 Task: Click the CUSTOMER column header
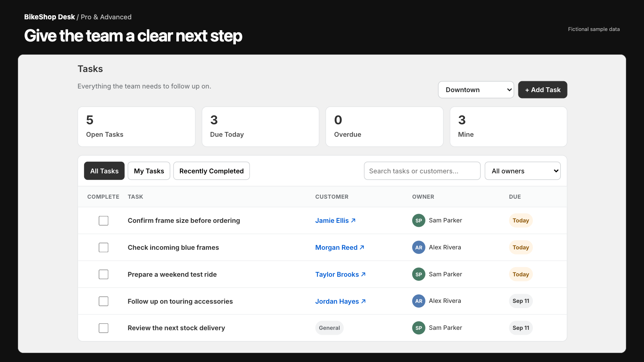coord(332,197)
